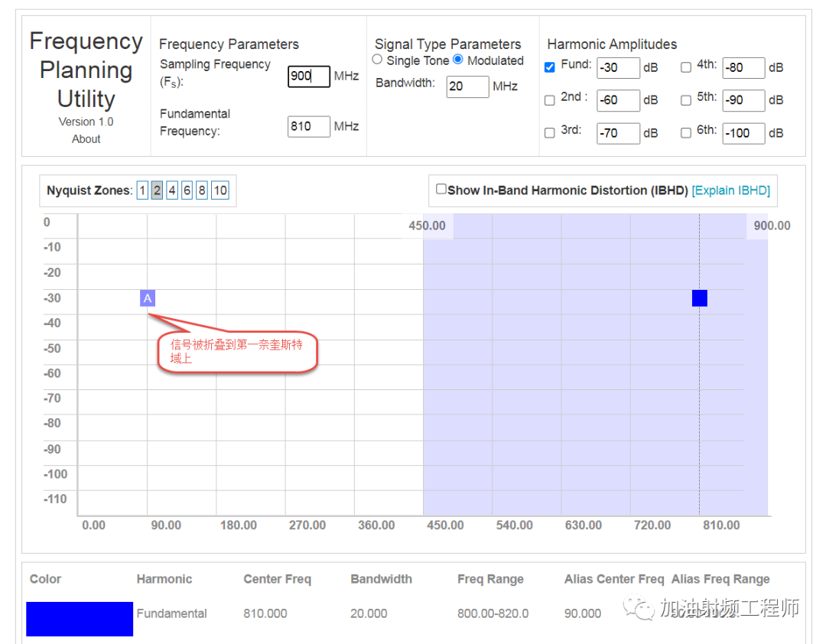Screen dimensions: 826x644
Task: Click the 900.00 zone boundary label
Action: click(x=772, y=226)
